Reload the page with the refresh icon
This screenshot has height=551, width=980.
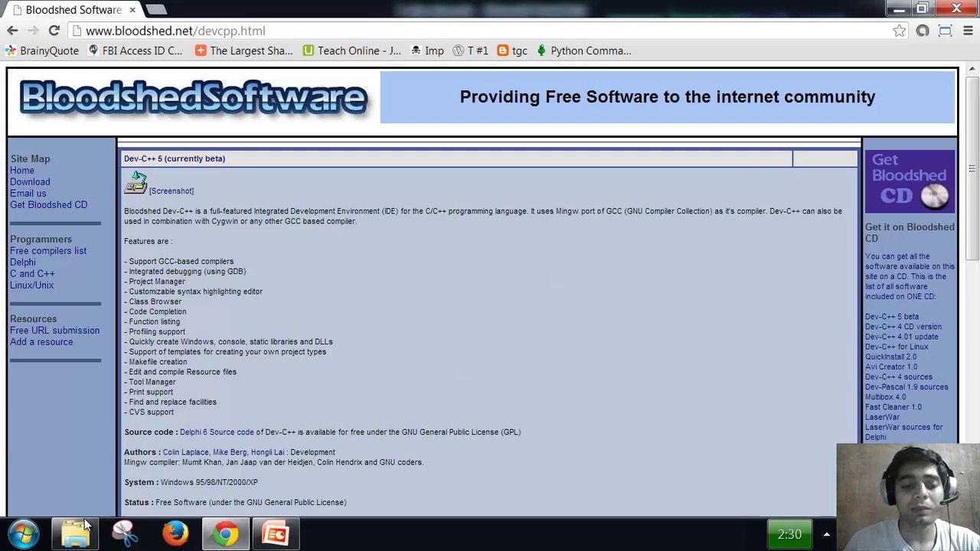(x=54, y=31)
